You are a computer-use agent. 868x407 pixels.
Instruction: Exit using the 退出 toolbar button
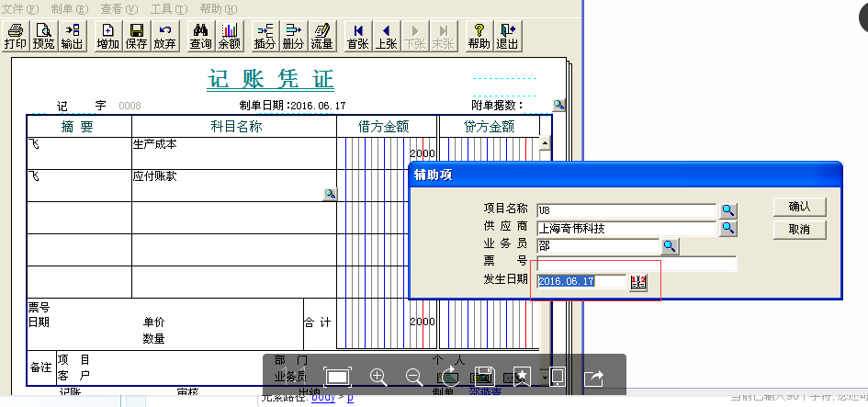507,37
